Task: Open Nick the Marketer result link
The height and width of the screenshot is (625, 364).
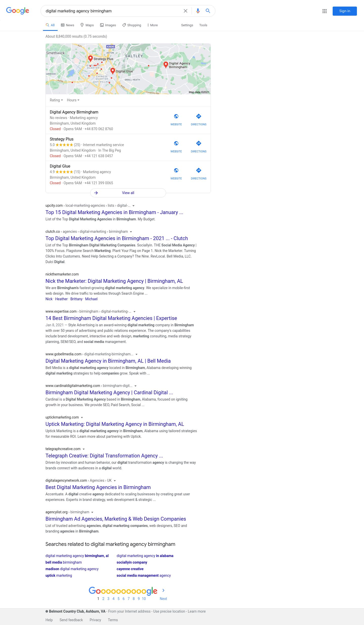Action: click(x=114, y=281)
